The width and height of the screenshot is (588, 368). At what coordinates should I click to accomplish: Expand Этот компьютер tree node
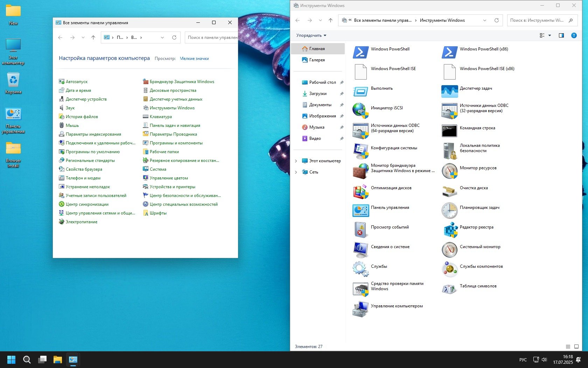[296, 161]
